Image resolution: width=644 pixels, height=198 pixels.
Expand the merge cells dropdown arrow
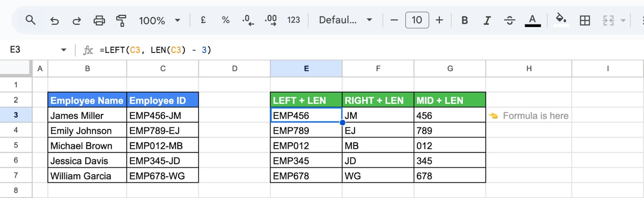pos(623,20)
